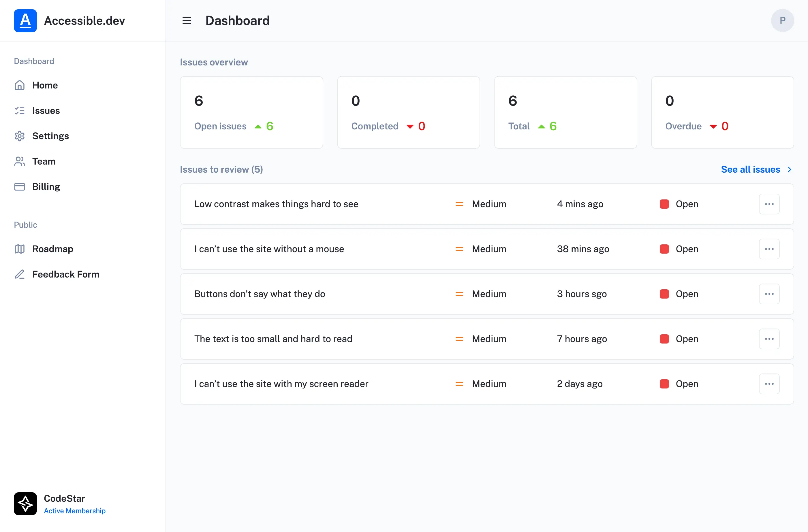This screenshot has height=532, width=808.
Task: Open Roadmap from sidebar
Action: pyautogui.click(x=52, y=249)
